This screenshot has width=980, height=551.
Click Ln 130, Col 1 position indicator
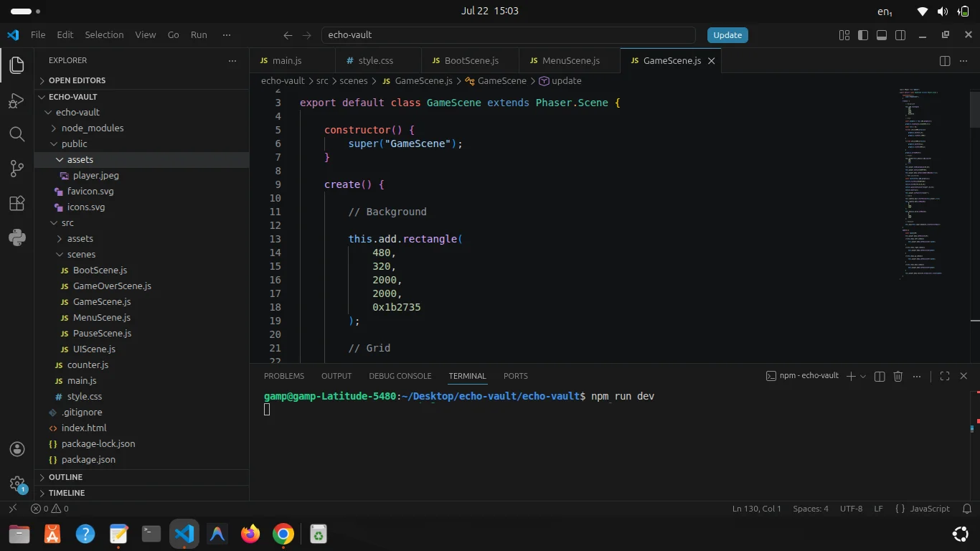point(757,509)
